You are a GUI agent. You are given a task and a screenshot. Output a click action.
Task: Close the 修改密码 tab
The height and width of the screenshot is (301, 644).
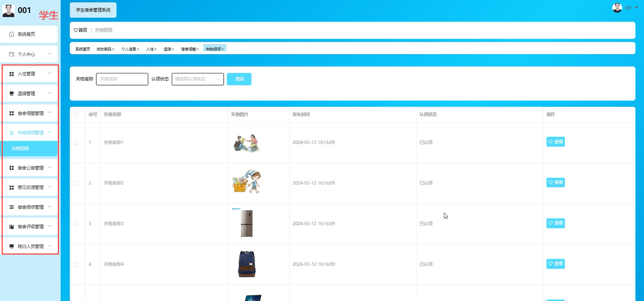pyautogui.click(x=113, y=49)
